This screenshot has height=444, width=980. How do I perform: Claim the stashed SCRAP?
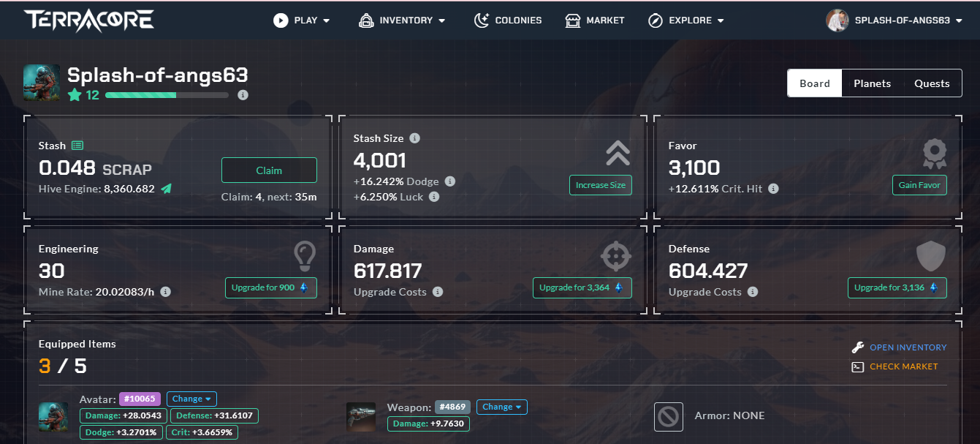pos(269,170)
